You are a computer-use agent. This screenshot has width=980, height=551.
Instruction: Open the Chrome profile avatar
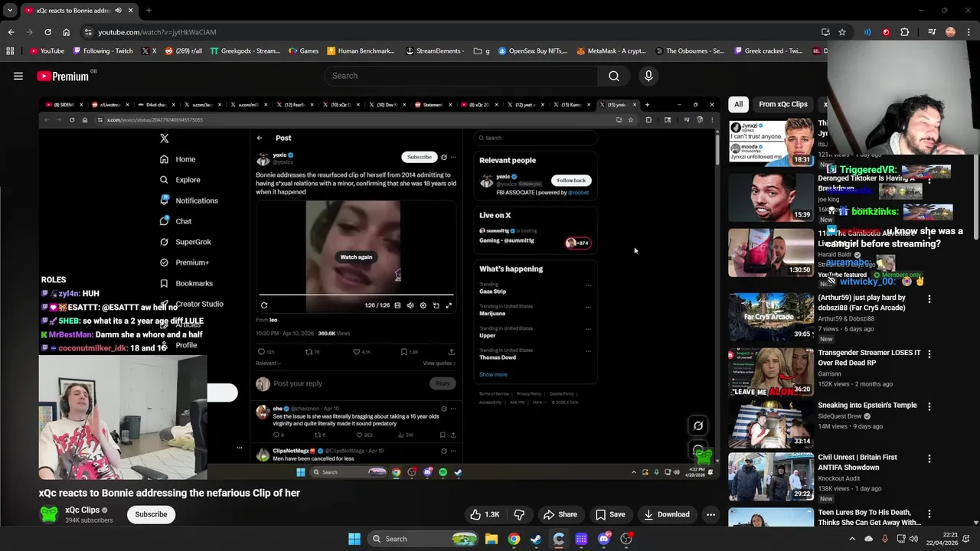[x=950, y=32]
